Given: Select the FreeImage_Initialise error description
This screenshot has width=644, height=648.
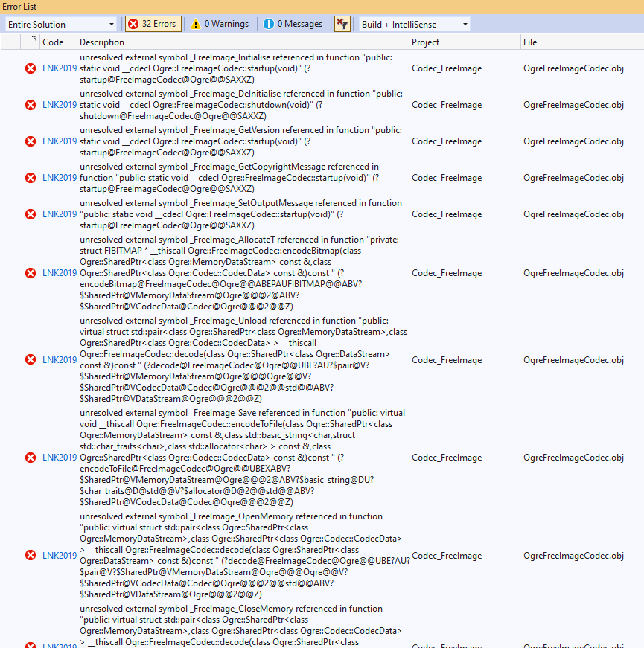Looking at the screenshot, I should click(236, 68).
